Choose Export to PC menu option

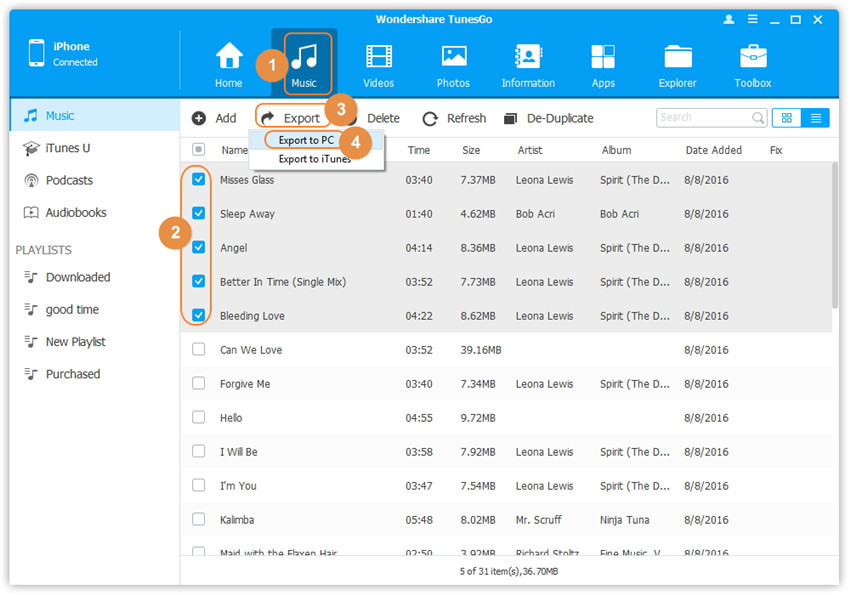tap(306, 140)
